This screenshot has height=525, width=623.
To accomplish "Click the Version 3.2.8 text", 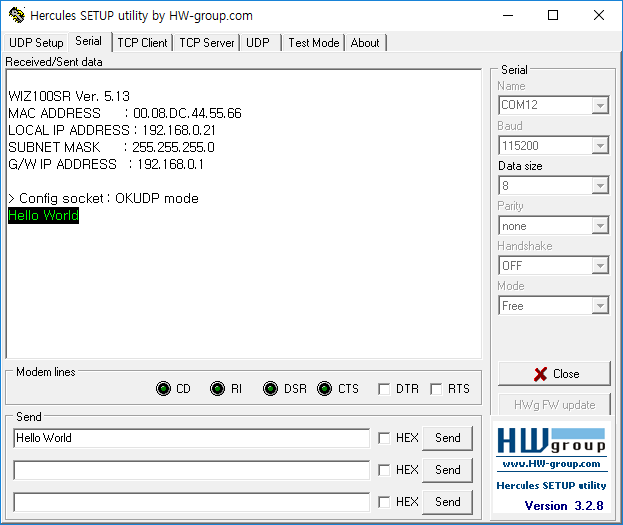I will pos(564,506).
